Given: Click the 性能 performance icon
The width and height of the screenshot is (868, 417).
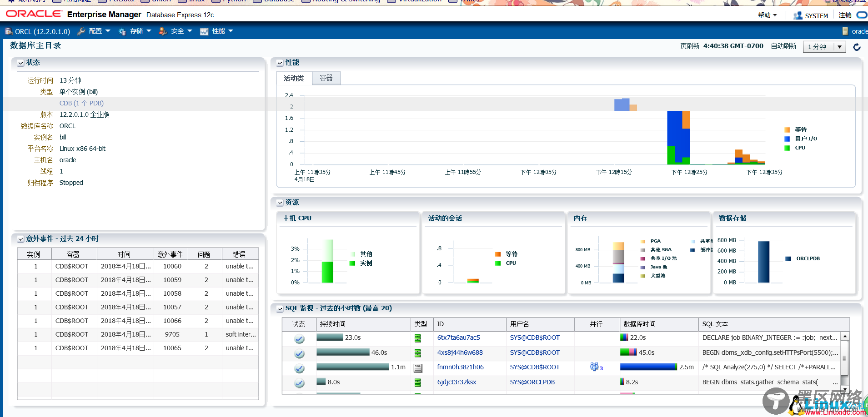Looking at the screenshot, I should click(204, 31).
